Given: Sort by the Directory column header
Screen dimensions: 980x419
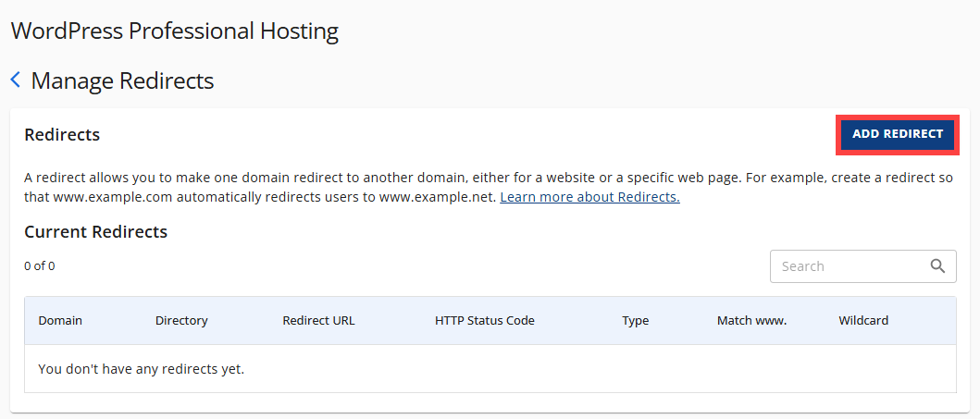Looking at the screenshot, I should tap(181, 321).
